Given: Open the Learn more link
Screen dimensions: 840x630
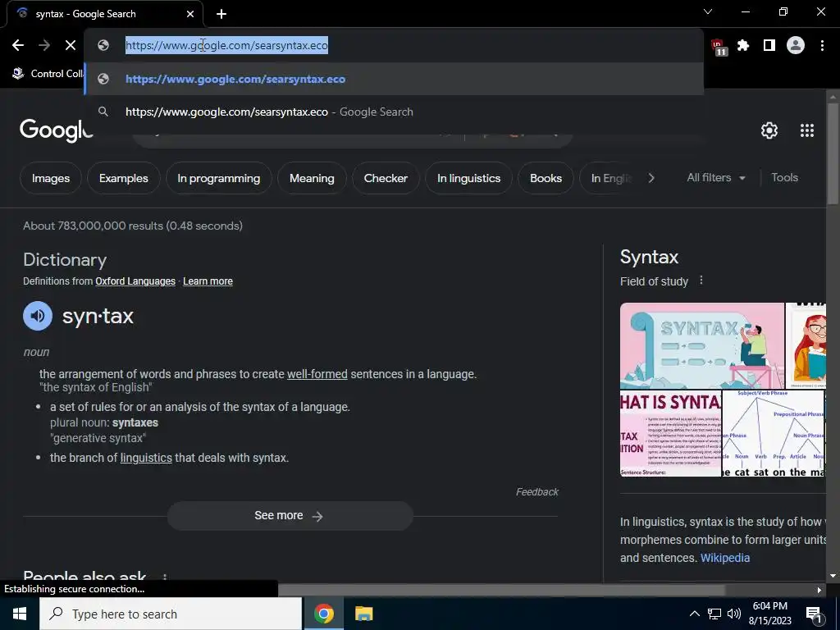Looking at the screenshot, I should [x=208, y=281].
